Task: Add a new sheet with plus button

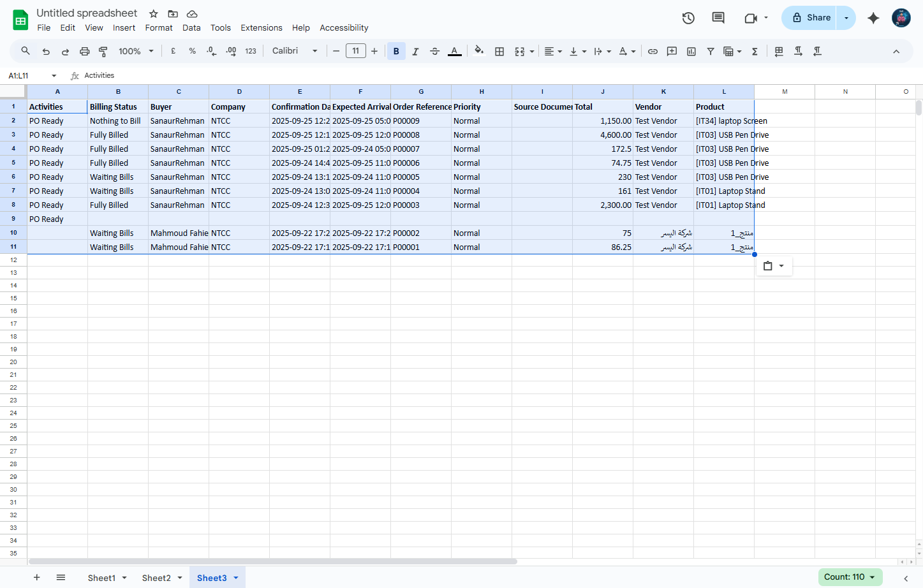Action: click(x=37, y=578)
